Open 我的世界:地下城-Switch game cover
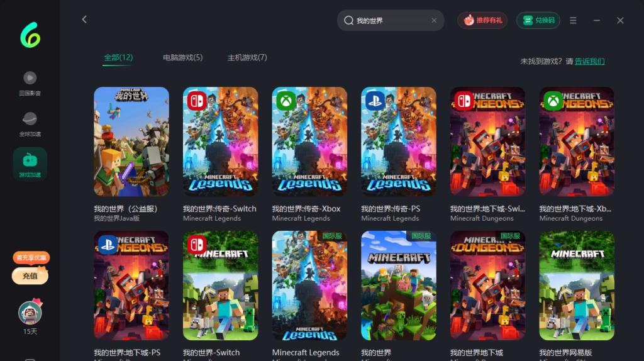This screenshot has width=644, height=361. pos(488,142)
